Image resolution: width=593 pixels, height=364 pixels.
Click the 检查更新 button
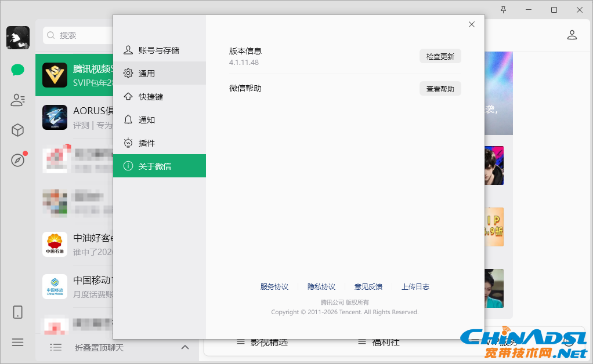[x=440, y=56]
